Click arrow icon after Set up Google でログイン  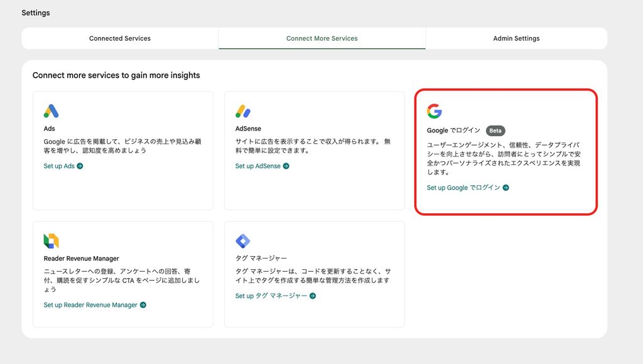[506, 188]
